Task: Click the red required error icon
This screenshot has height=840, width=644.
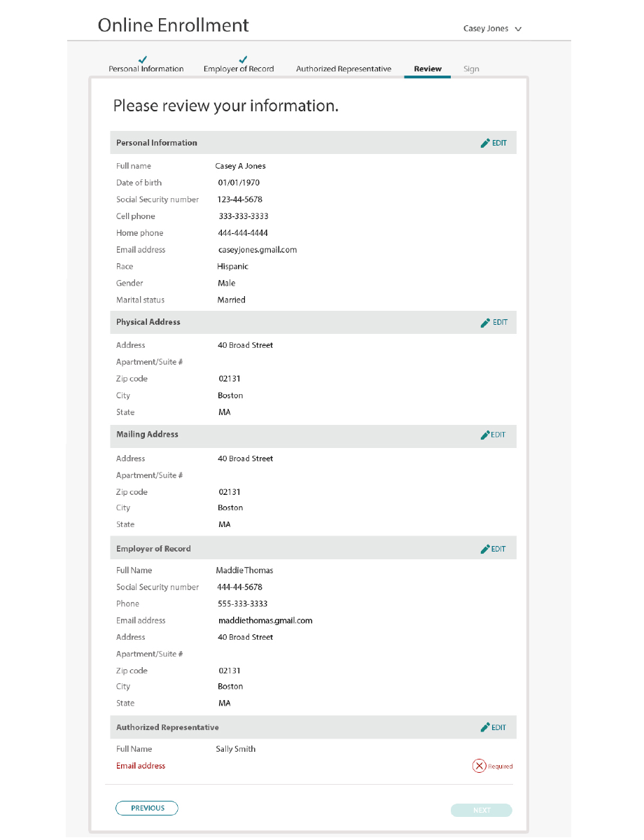Action: click(x=479, y=766)
